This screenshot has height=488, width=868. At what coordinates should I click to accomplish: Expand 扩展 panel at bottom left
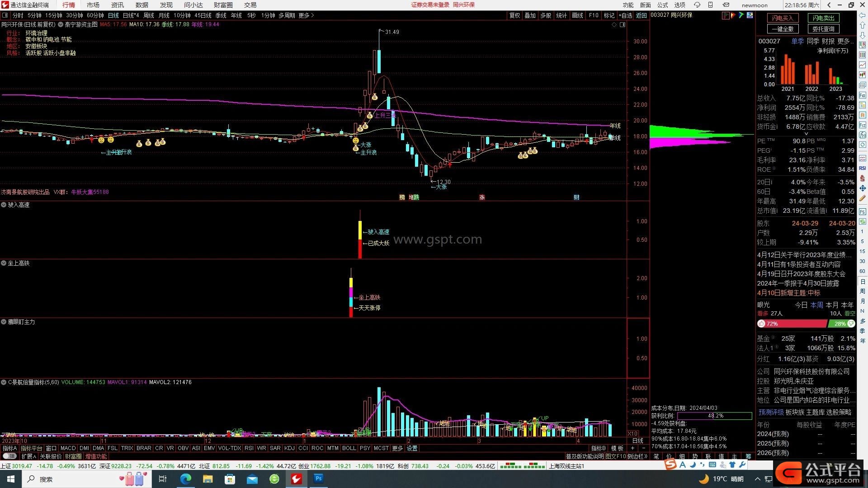tap(29, 456)
